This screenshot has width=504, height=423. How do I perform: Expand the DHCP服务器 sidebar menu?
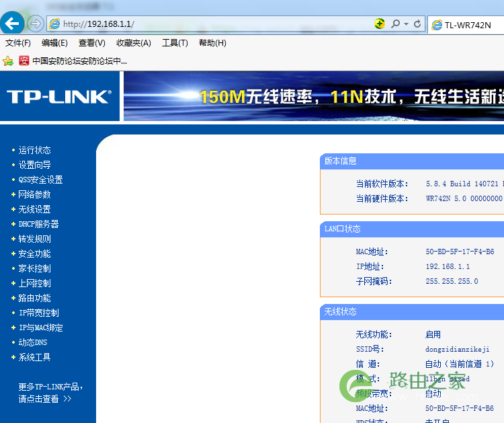[38, 224]
